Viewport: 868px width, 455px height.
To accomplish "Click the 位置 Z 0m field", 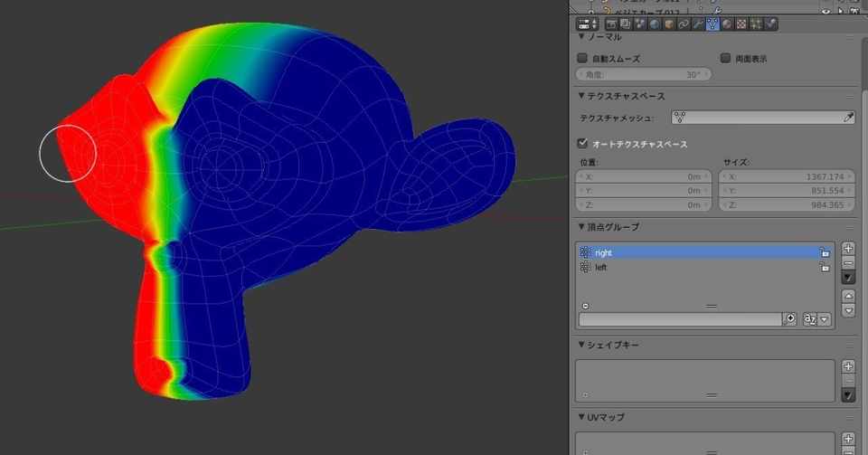I will (x=645, y=204).
